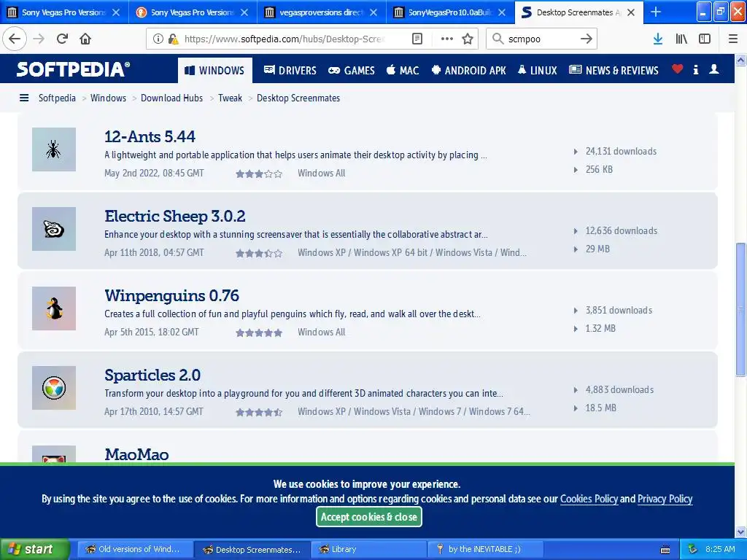
Task: Switch to the vegasproversions directory tab
Action: pyautogui.click(x=322, y=12)
